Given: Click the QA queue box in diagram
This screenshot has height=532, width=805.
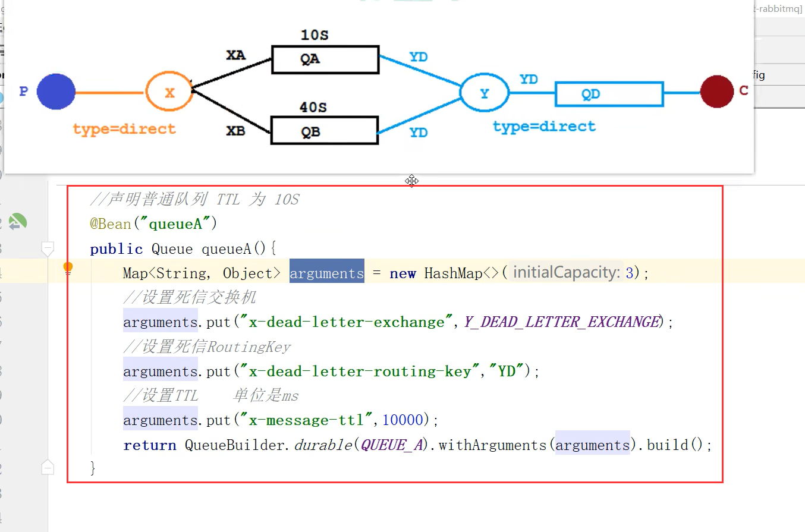Looking at the screenshot, I should (325, 59).
